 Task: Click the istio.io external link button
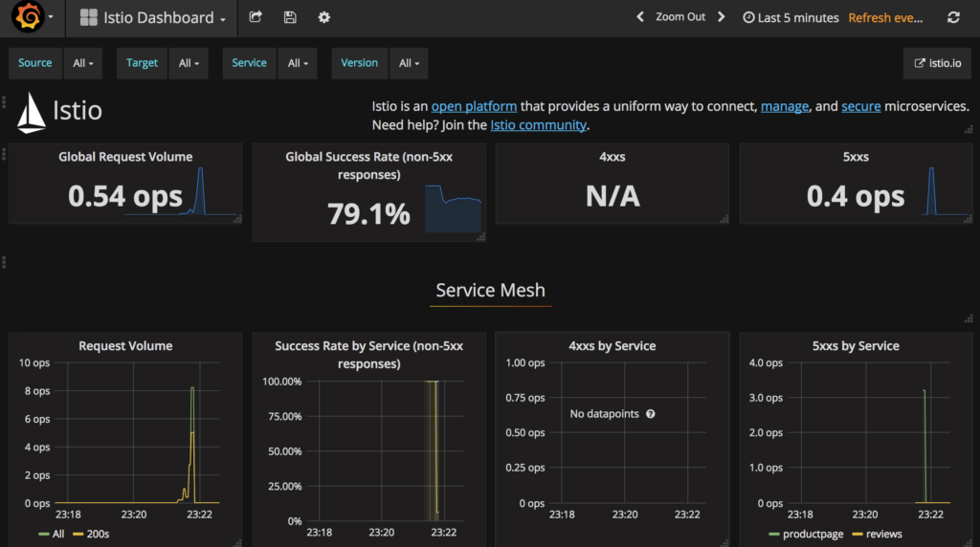coord(937,63)
